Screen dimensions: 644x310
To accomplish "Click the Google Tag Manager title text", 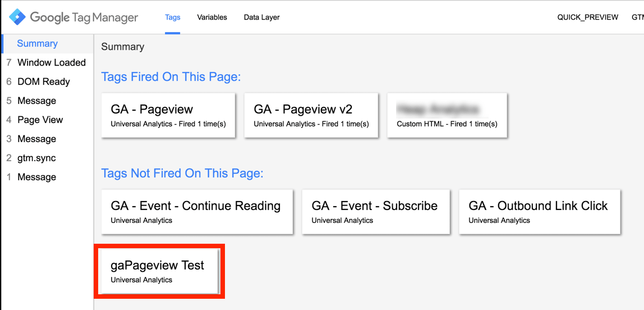I will (x=84, y=17).
